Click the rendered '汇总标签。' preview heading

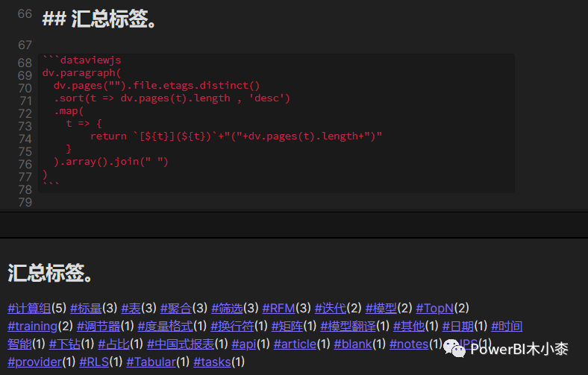click(50, 273)
